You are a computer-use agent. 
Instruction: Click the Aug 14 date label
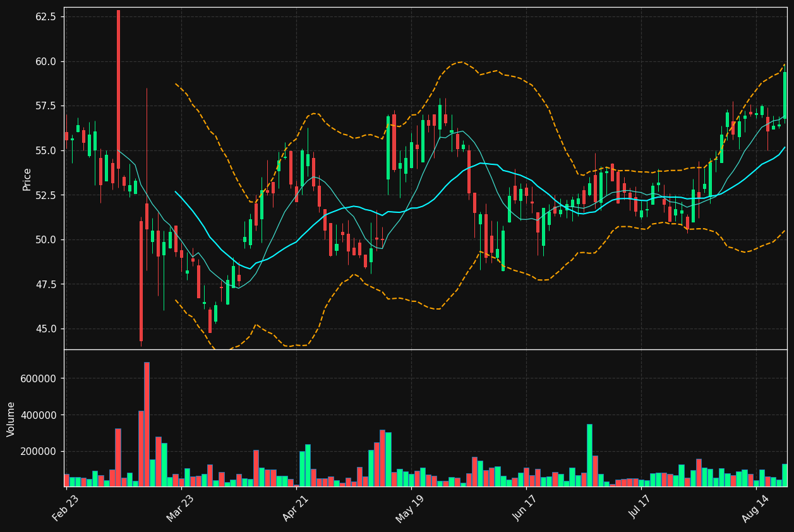(755, 508)
